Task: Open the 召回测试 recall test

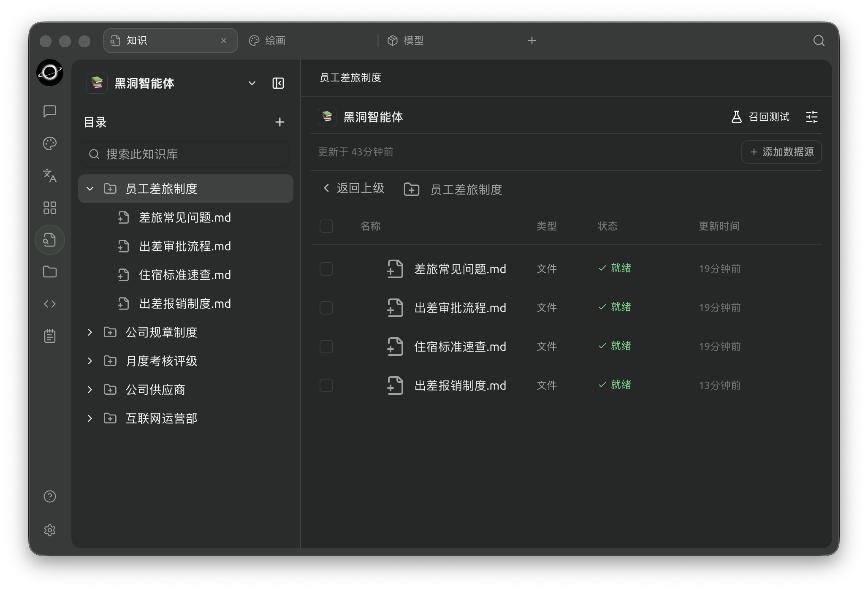Action: tap(760, 117)
